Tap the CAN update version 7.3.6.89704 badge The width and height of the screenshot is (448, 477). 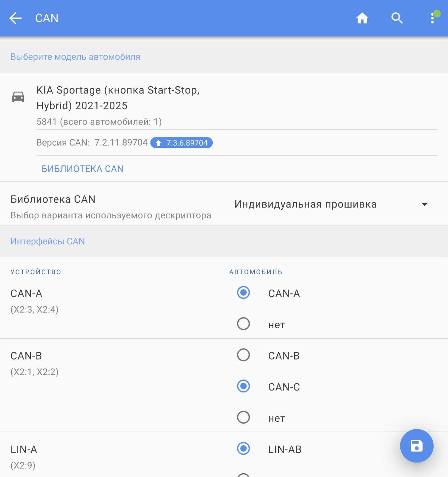(x=181, y=143)
